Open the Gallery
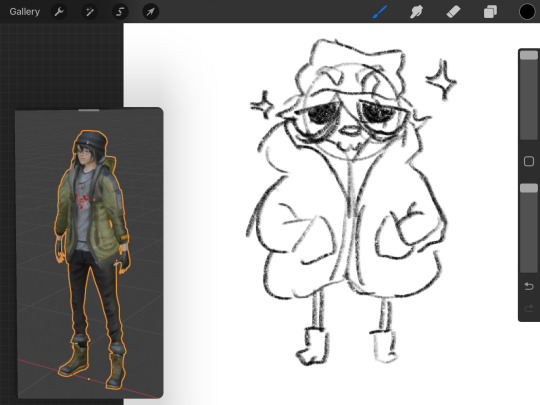540x405 pixels. tap(24, 12)
